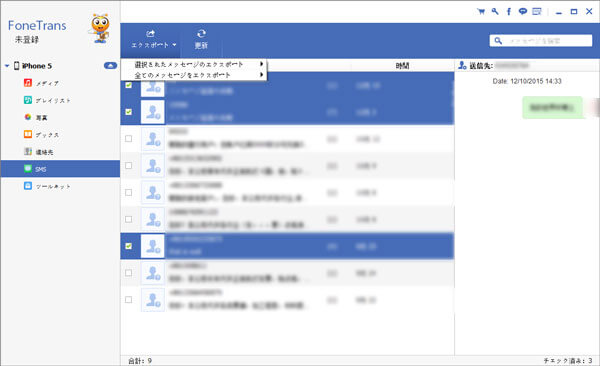
Task: Collapse the iPhone 5 device tree arrow
Action: click(x=7, y=66)
